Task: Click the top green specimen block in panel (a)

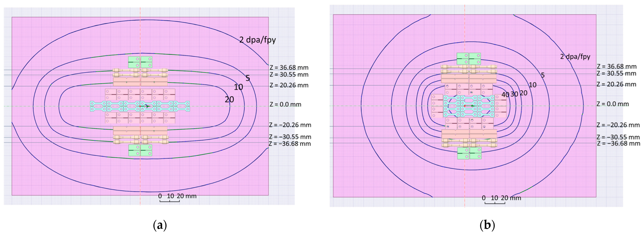Action: click(140, 62)
